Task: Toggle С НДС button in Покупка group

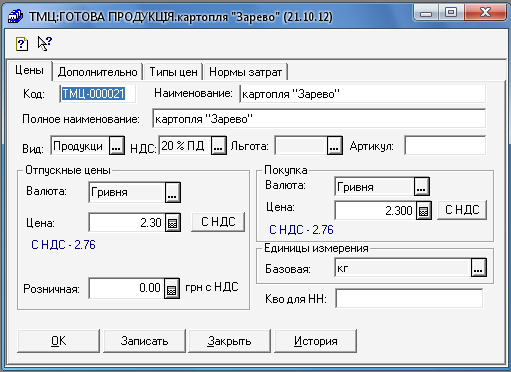Action: point(462,210)
